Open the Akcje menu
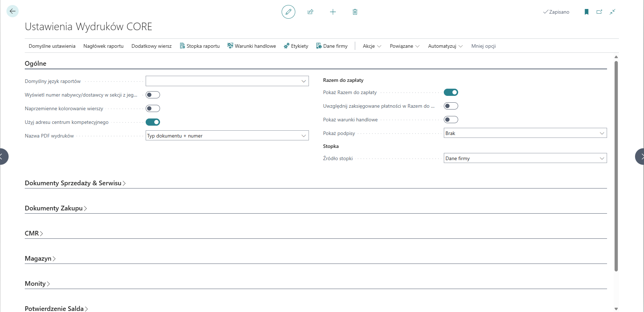Screen dimensions: 644x312 pos(372,46)
